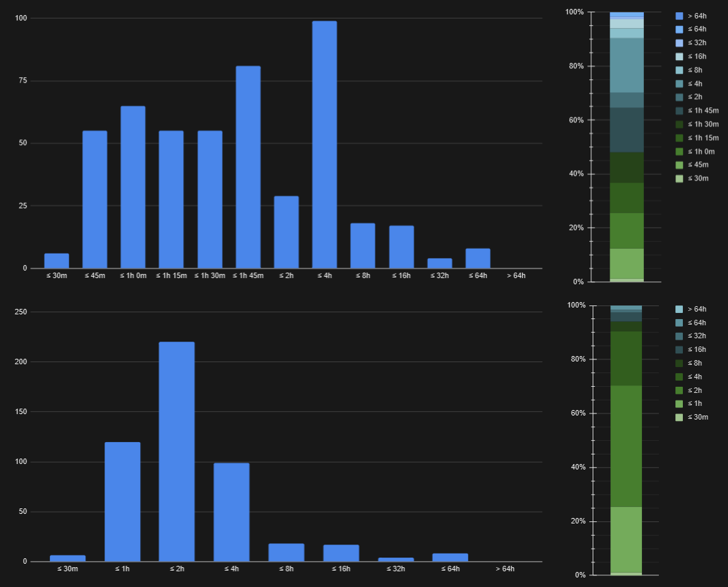Click the ≤ 4h bar in the bottom histogram

click(x=232, y=513)
